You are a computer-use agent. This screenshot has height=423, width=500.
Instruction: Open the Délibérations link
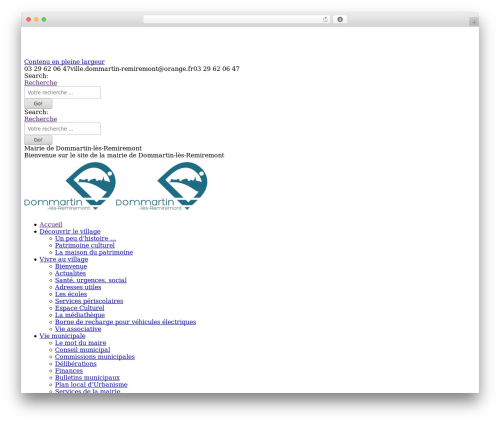pos(76,365)
